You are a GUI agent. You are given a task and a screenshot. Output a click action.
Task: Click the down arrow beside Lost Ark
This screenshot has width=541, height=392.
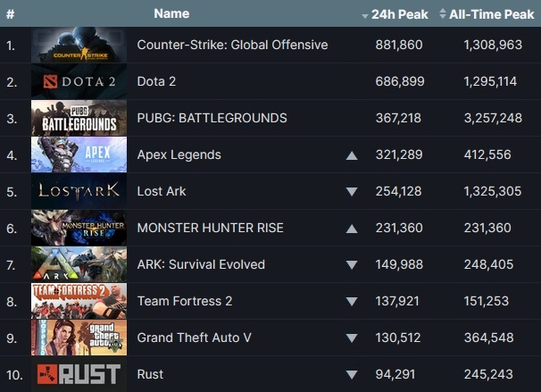tap(352, 192)
